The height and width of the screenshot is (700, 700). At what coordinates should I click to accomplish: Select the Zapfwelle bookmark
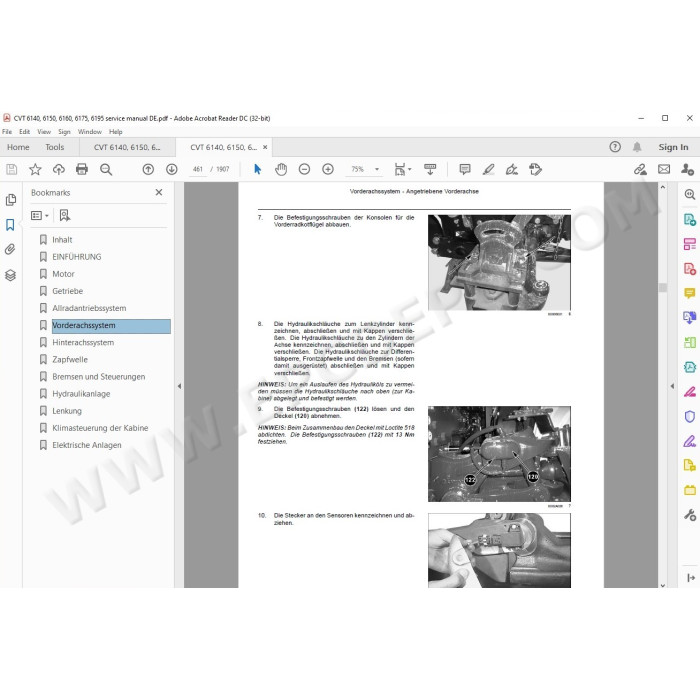(x=70, y=359)
